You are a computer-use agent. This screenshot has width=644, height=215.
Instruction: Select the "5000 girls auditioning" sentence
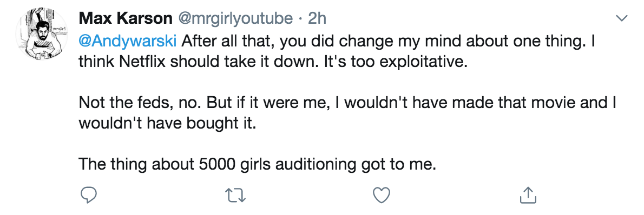[257, 164]
